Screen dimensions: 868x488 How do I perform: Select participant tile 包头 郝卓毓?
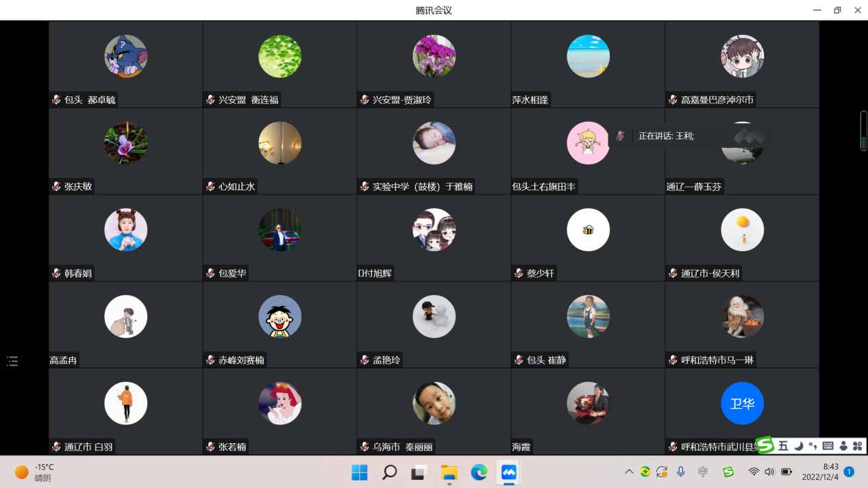tap(125, 64)
